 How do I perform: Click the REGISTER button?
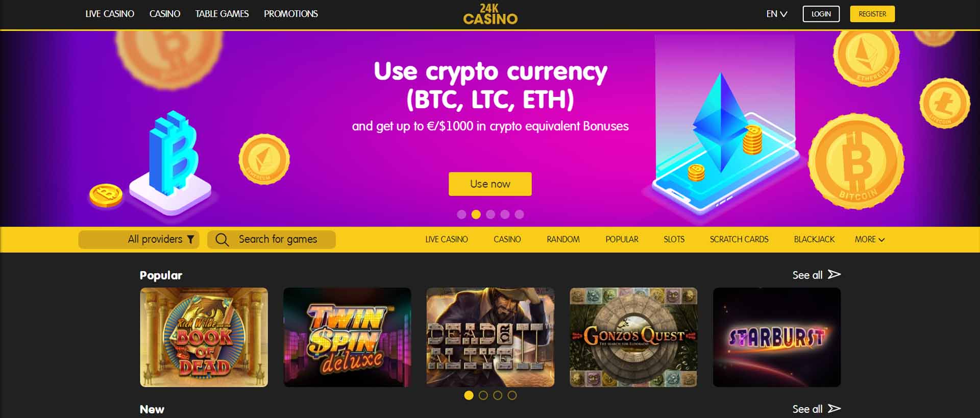tap(872, 14)
